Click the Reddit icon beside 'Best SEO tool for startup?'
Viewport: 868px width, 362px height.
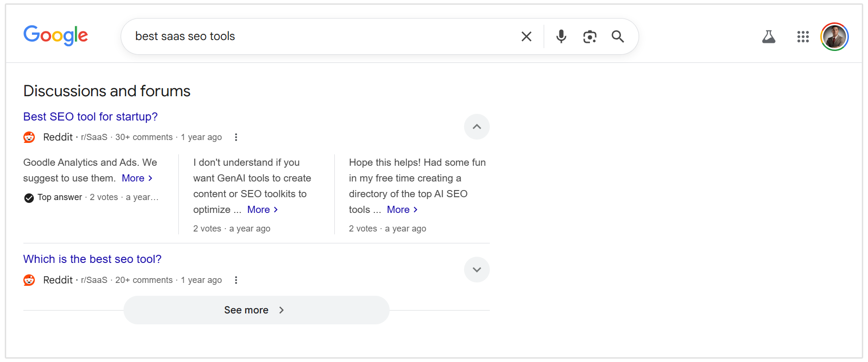(29, 137)
